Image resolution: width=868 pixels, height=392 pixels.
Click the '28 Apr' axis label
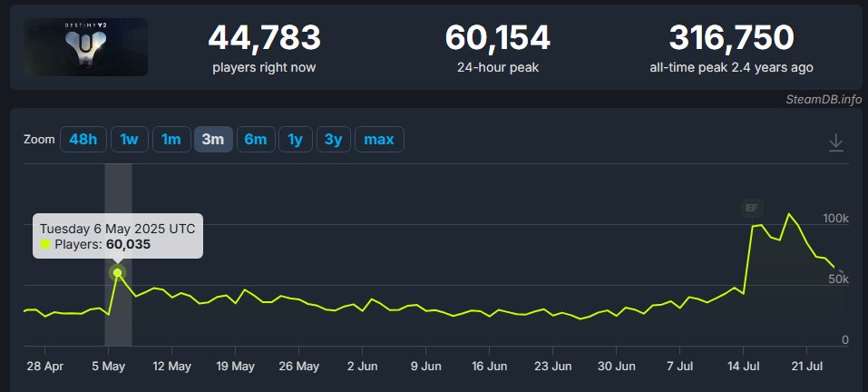[x=44, y=366]
